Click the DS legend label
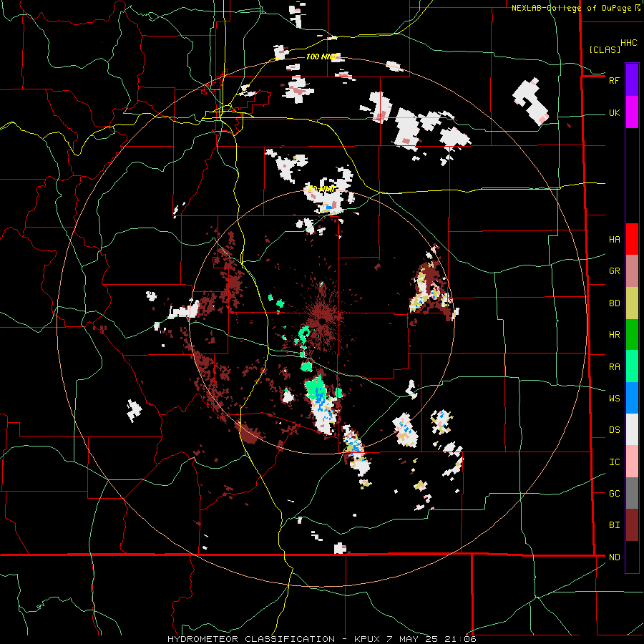Viewport: 644px width, 644px height. [614, 430]
